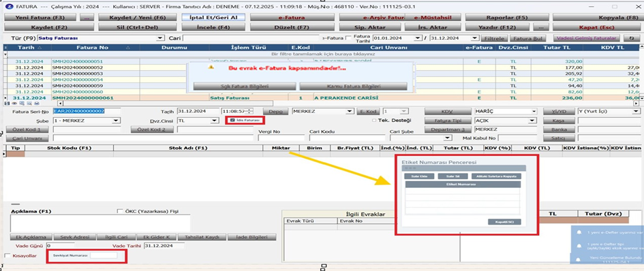Click Kaydet / Yeni (F6) button
Screen dimensions: 644x271
coord(138,18)
